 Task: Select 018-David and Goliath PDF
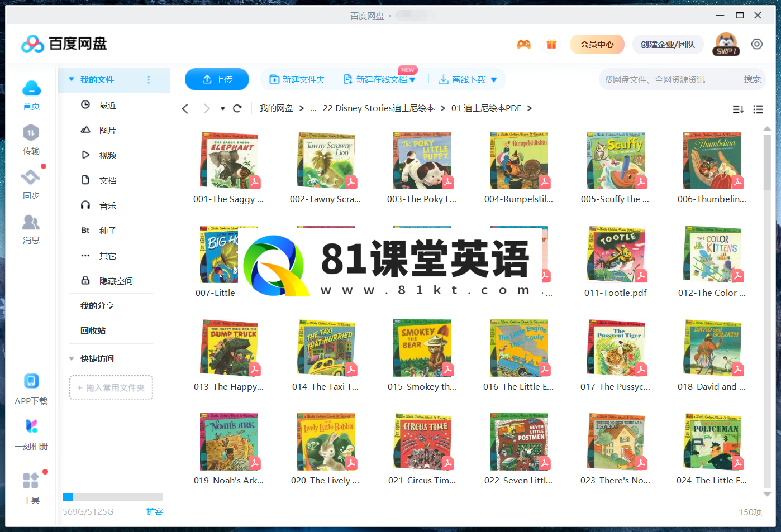tap(712, 348)
